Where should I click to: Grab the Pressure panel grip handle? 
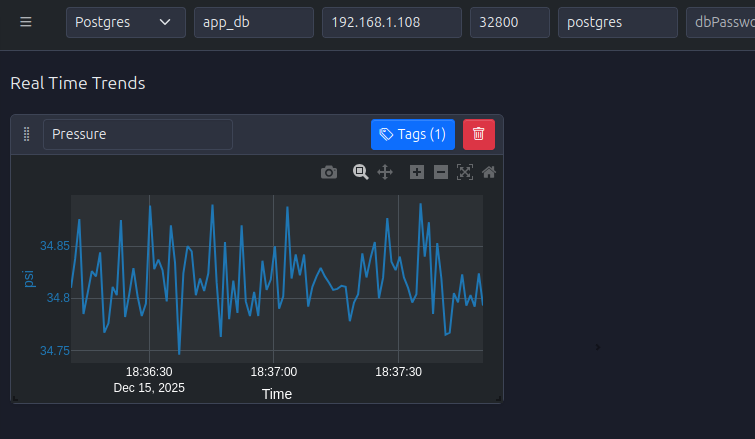click(x=26, y=134)
